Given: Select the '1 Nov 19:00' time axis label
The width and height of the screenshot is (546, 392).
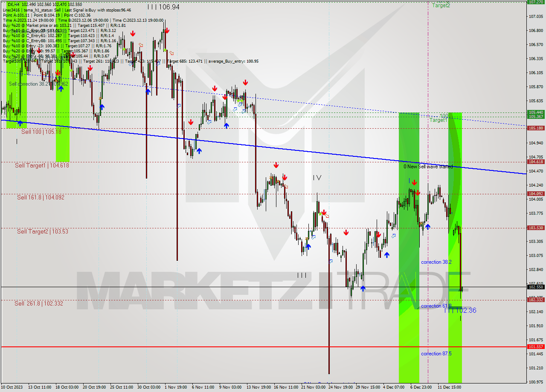Looking at the screenshot, I should (x=176, y=387).
